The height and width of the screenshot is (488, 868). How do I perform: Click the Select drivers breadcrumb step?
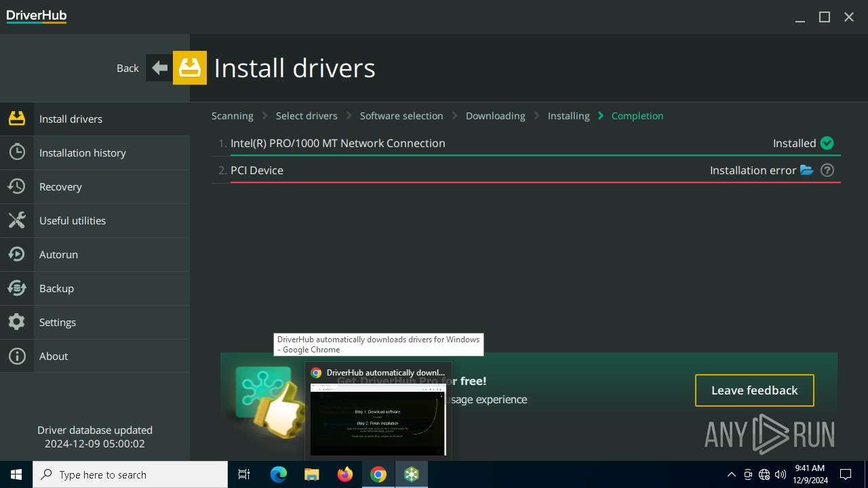point(307,116)
